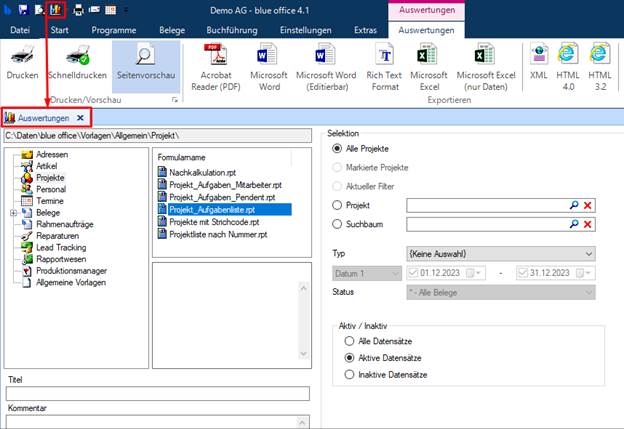Clear the Suchbaum field with red X
This screenshot has width=624, height=429.
click(x=587, y=224)
